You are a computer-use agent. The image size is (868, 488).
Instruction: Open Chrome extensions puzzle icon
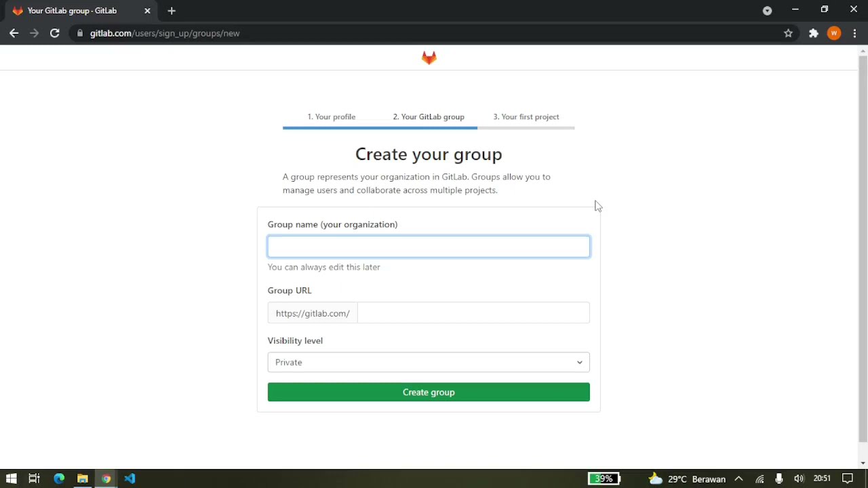pyautogui.click(x=814, y=33)
